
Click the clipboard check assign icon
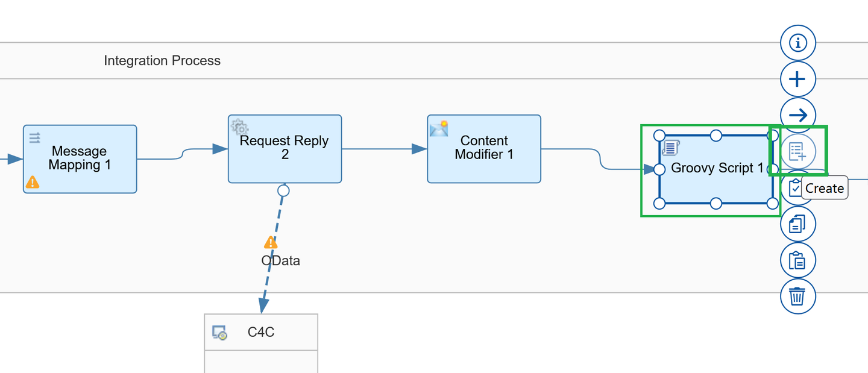tap(793, 188)
